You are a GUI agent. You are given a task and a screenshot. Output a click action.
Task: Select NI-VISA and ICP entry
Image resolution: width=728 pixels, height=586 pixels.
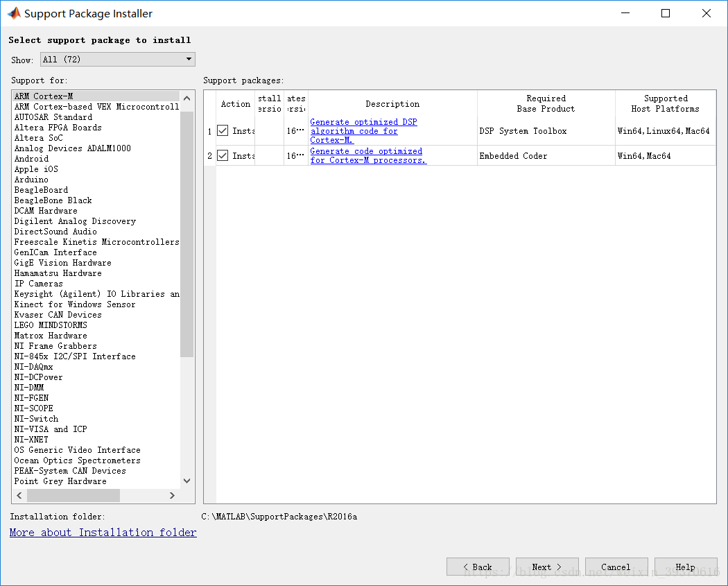point(96,429)
